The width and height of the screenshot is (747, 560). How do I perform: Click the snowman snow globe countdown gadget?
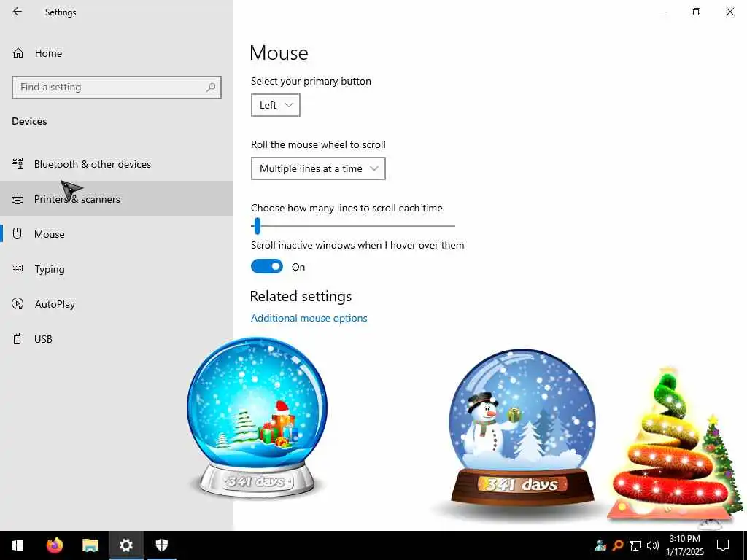click(522, 427)
